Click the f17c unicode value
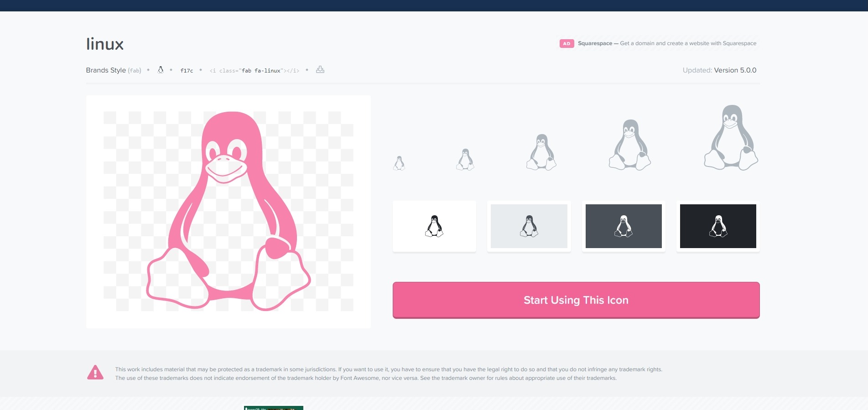 [187, 71]
